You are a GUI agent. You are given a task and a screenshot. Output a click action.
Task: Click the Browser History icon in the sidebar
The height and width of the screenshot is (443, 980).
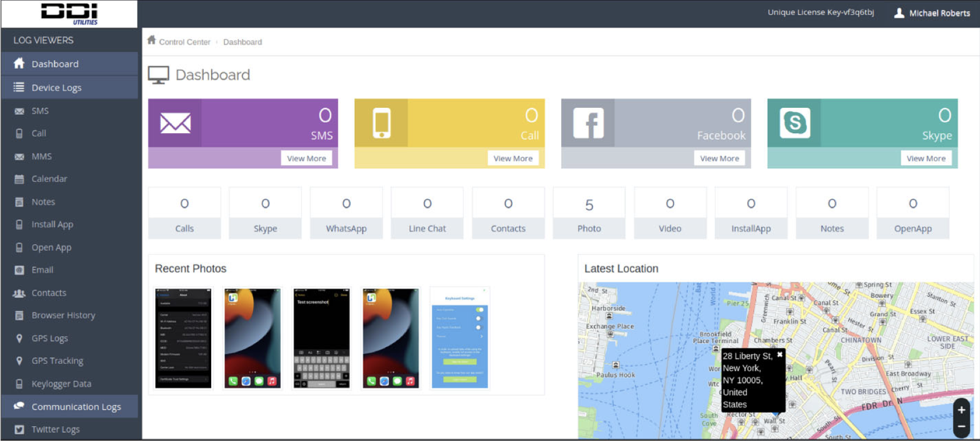[x=20, y=315]
